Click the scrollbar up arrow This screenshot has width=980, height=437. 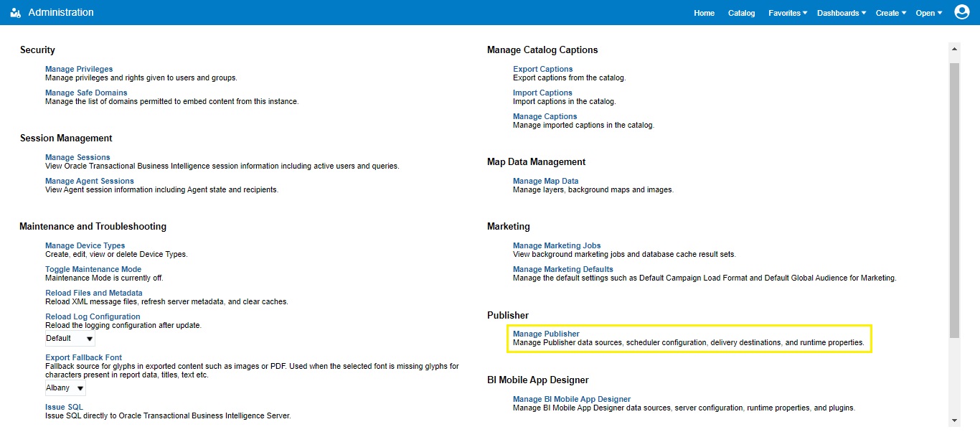(x=955, y=48)
